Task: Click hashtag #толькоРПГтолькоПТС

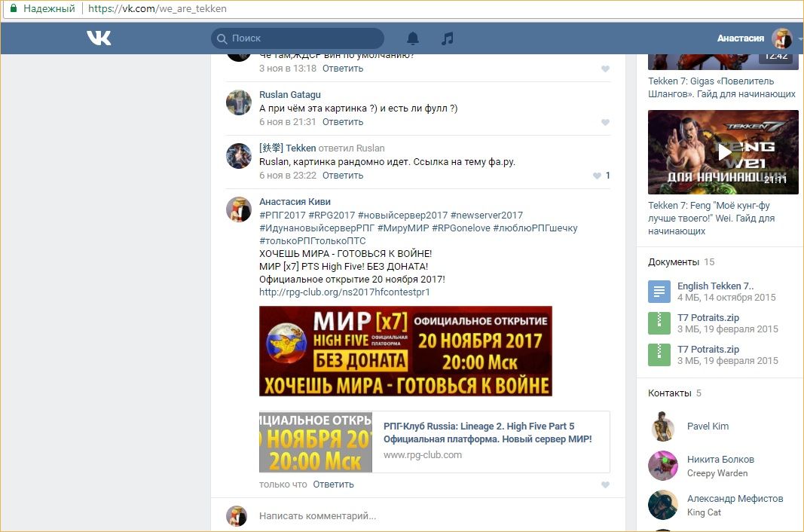Action: click(313, 240)
